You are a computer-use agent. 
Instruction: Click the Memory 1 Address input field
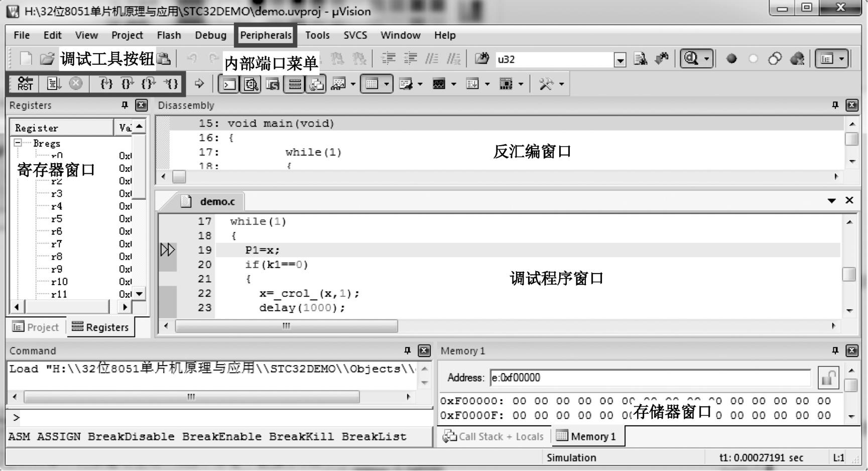[x=650, y=378]
